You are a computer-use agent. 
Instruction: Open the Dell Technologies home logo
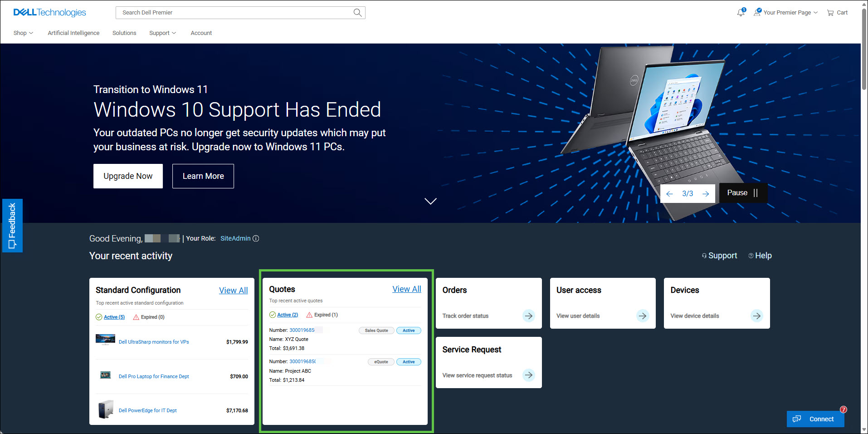tap(49, 12)
